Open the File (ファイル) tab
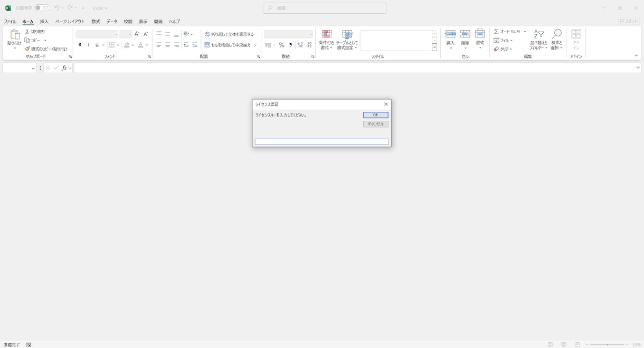 coord(10,22)
